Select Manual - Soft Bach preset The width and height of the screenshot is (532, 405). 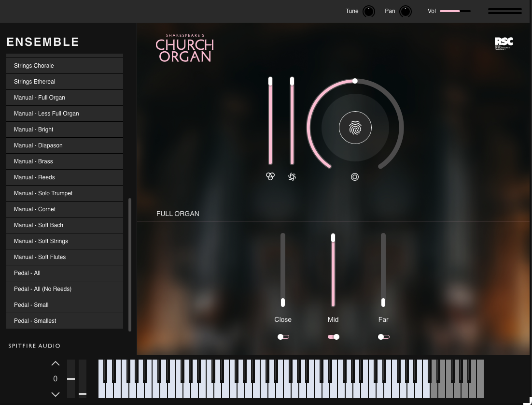[65, 225]
